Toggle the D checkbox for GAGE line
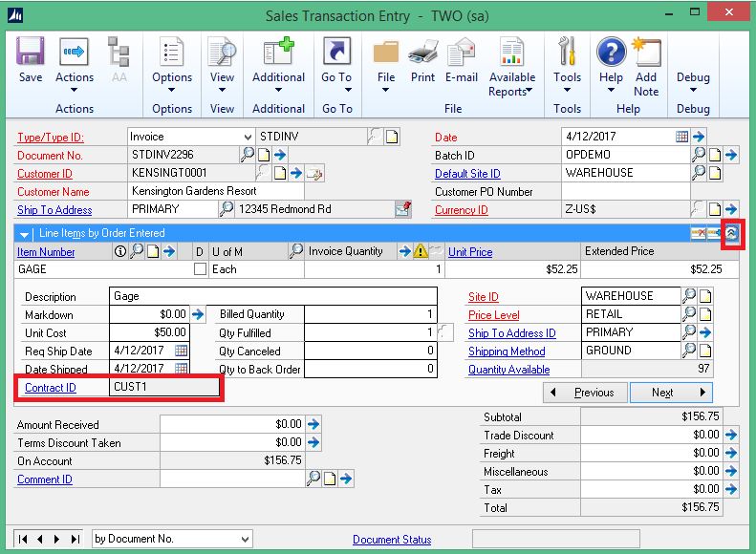Viewport: 756px width, 554px height. [200, 269]
